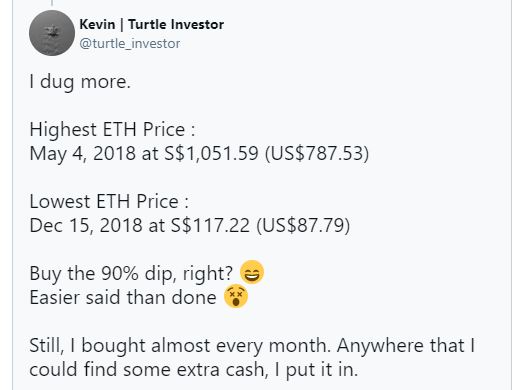Click the 'could find some extra cash' line
The image size is (524, 390).
tap(149, 370)
